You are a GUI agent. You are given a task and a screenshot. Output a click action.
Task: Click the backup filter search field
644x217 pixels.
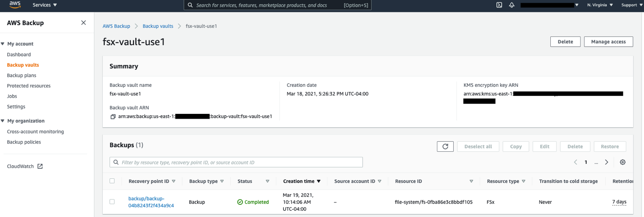[236, 162]
